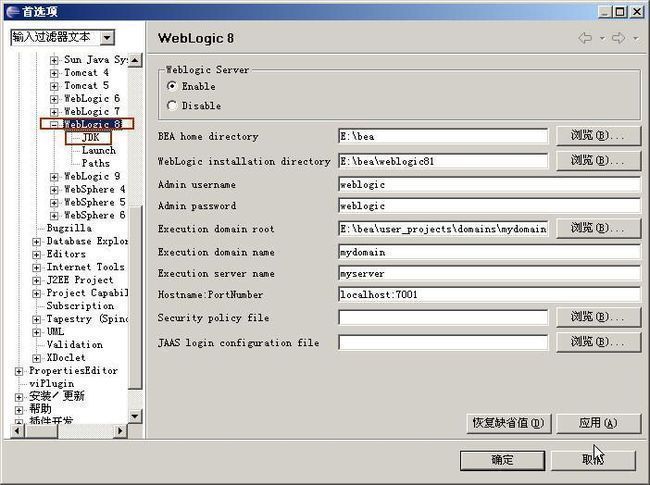Click the Execution domain root field
This screenshot has height=485, width=650.
coord(443,229)
